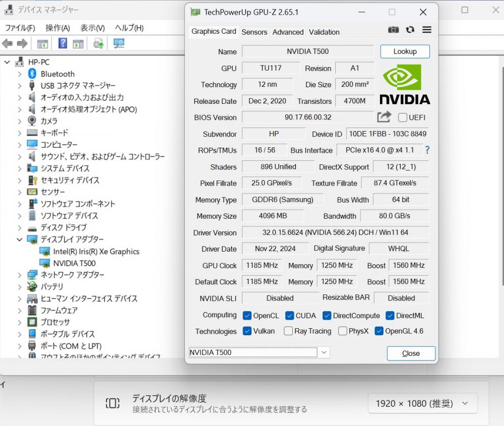Screen dimensions: 504x426
Task: Click the GPU-Z refresh icon
Action: tap(410, 30)
